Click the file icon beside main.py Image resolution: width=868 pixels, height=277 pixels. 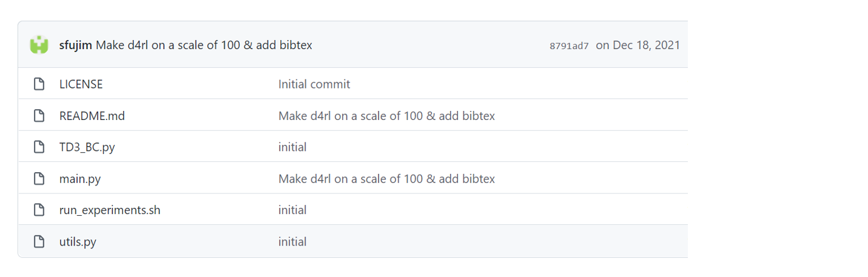coord(39,179)
